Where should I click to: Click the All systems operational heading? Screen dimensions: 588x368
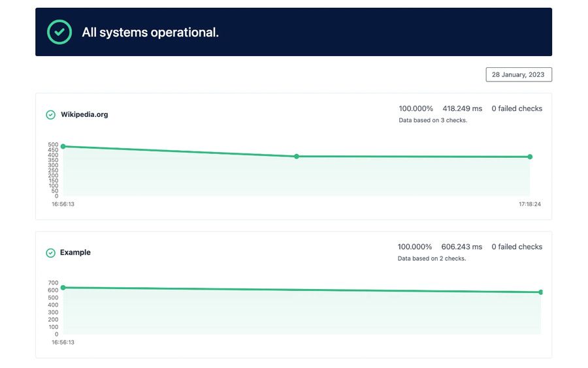pyautogui.click(x=150, y=32)
